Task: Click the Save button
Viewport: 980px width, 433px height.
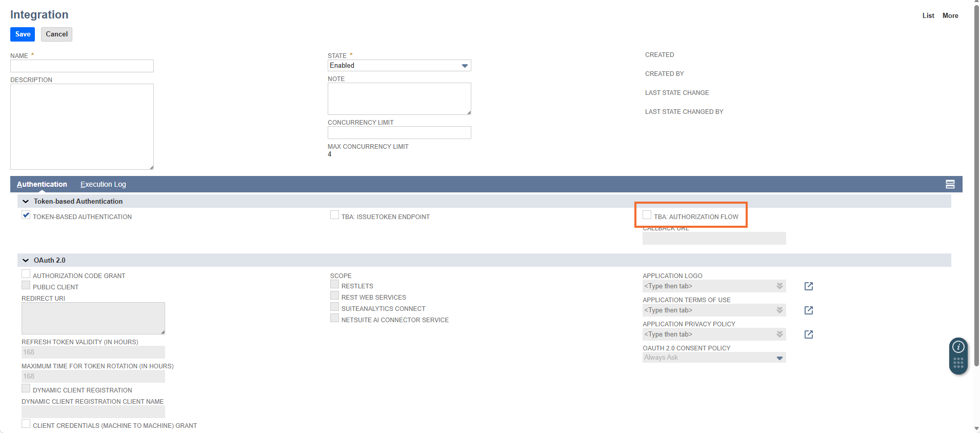Action: (x=23, y=34)
